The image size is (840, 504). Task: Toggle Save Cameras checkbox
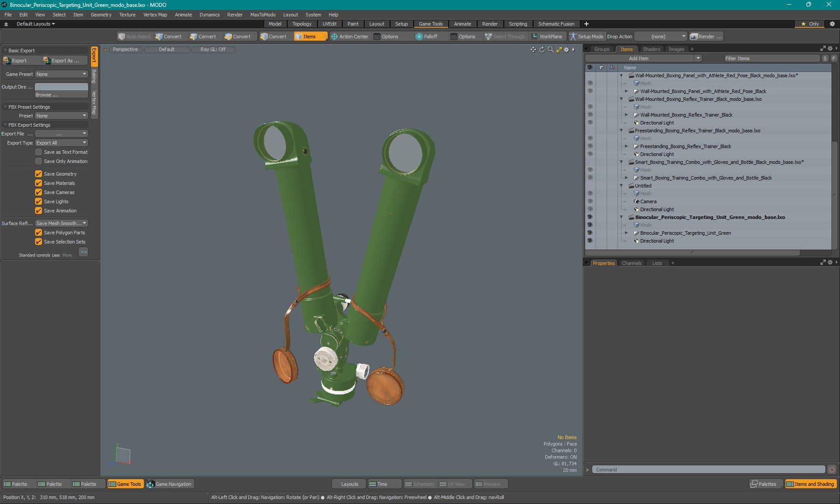click(39, 192)
